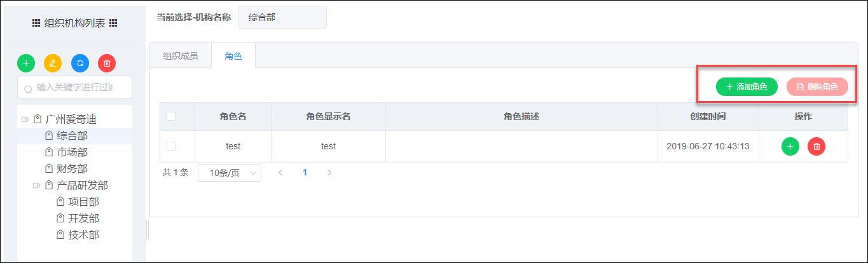
Task: Select 市场部 in the organization tree
Action: click(72, 152)
